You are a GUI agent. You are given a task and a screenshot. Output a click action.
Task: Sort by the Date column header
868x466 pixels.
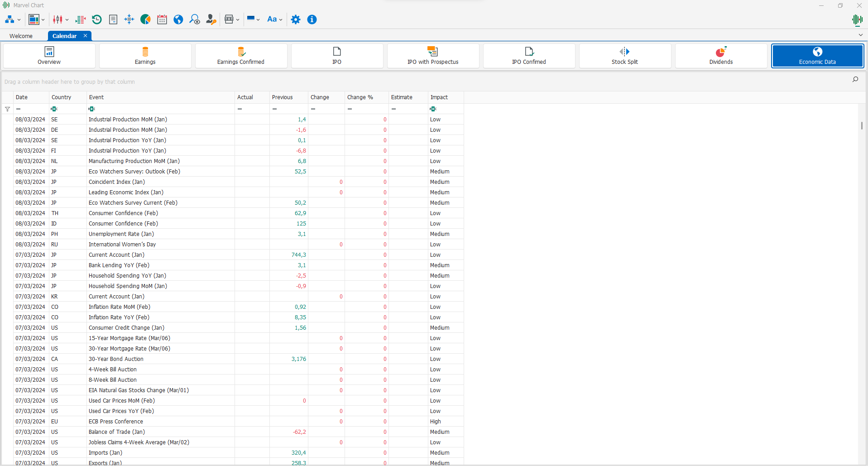[31, 97]
